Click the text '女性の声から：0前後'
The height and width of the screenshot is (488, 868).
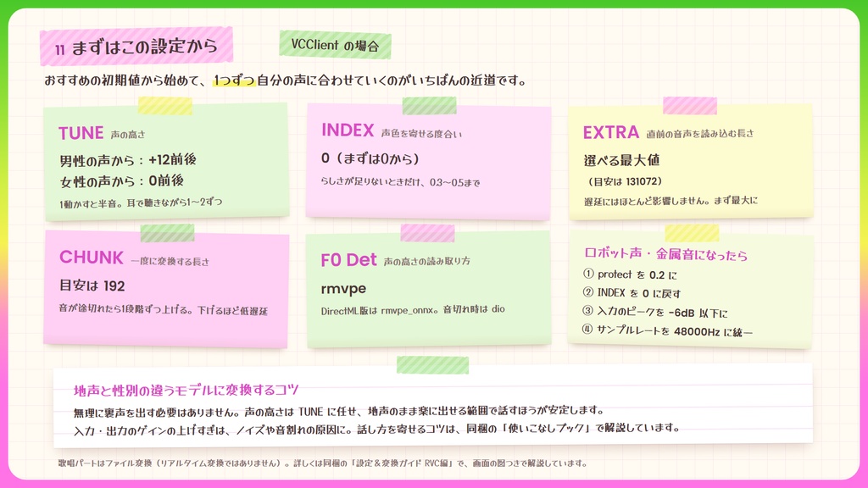pos(122,181)
